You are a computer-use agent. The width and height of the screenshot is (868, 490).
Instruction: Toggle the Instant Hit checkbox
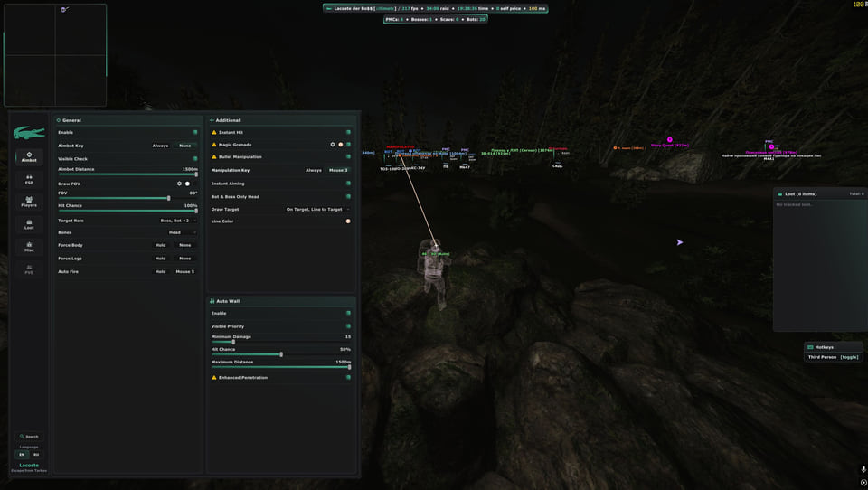point(348,132)
